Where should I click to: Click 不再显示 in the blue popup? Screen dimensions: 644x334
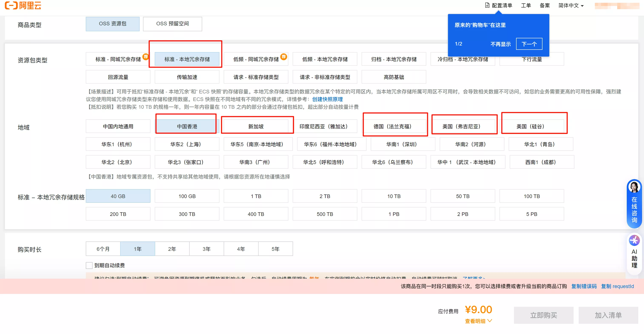coord(500,44)
